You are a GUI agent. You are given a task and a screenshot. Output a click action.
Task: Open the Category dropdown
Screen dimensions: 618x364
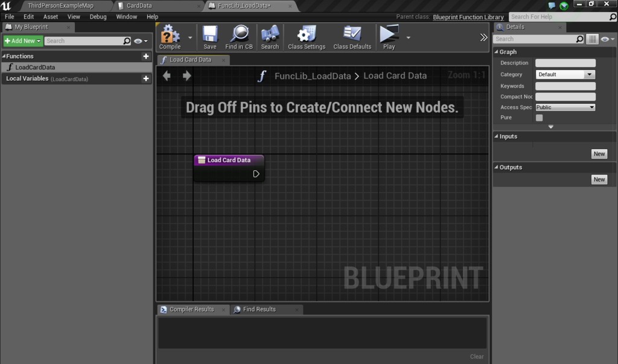click(565, 74)
